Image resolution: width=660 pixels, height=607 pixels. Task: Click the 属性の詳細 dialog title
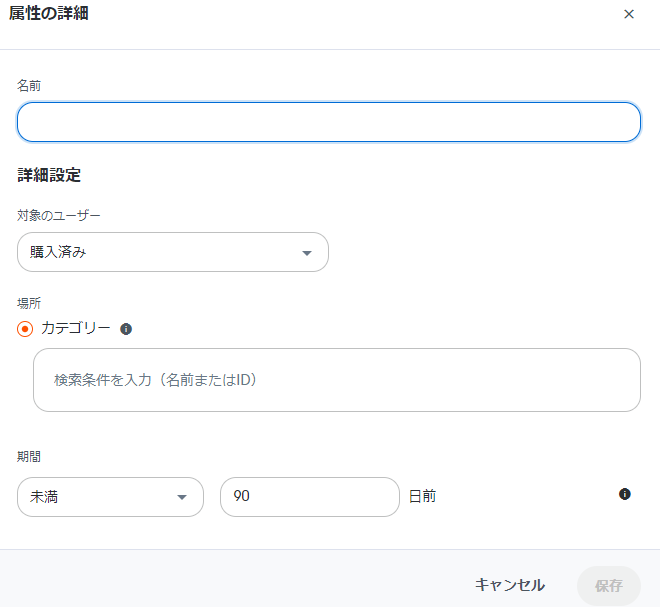click(48, 14)
